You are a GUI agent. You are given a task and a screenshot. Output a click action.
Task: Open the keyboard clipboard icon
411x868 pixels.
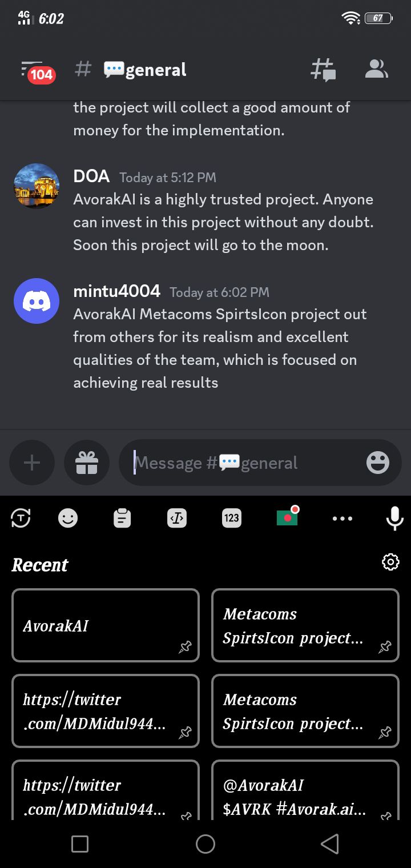122,518
